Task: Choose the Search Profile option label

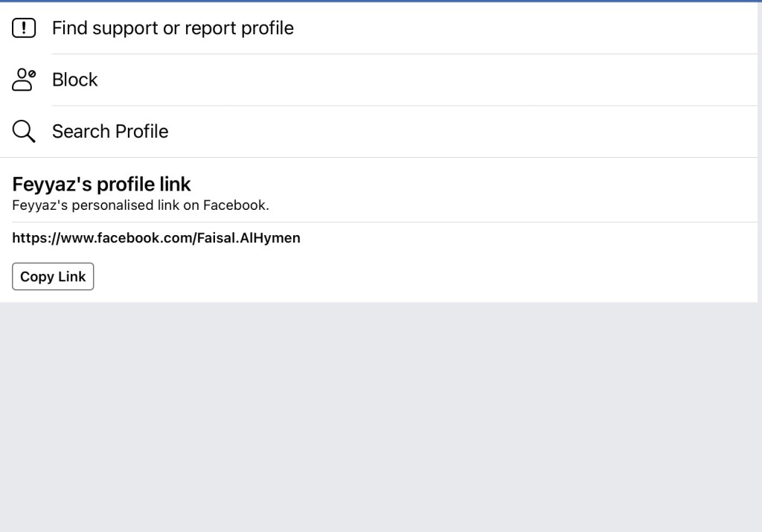Action: click(x=110, y=132)
